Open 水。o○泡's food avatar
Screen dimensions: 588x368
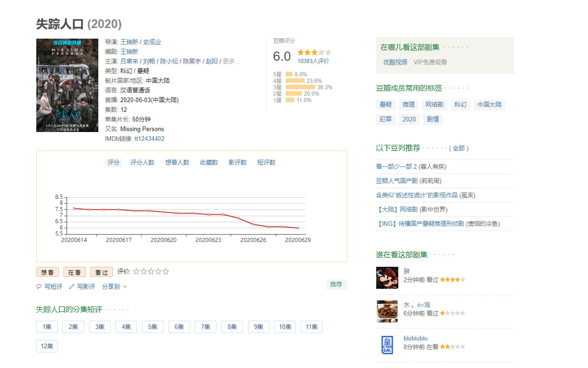387,311
